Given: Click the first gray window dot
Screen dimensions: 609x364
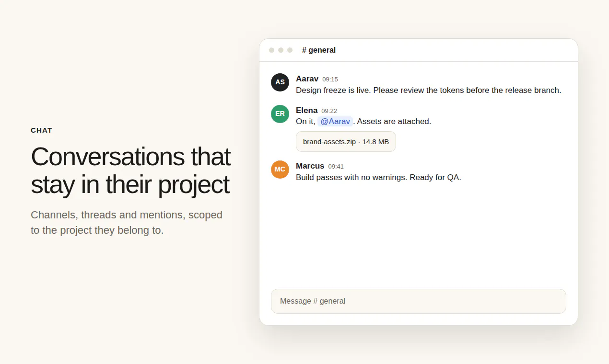Looking at the screenshot, I should (x=272, y=50).
